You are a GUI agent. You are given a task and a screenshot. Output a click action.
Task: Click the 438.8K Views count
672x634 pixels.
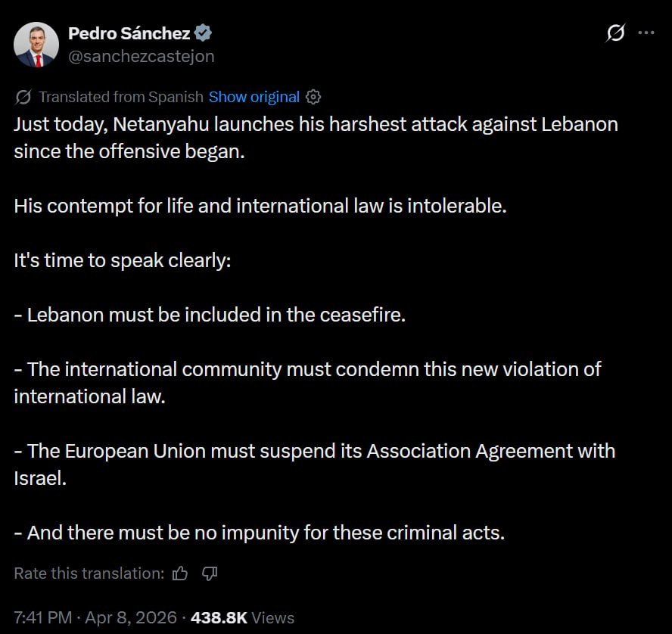coord(242,617)
